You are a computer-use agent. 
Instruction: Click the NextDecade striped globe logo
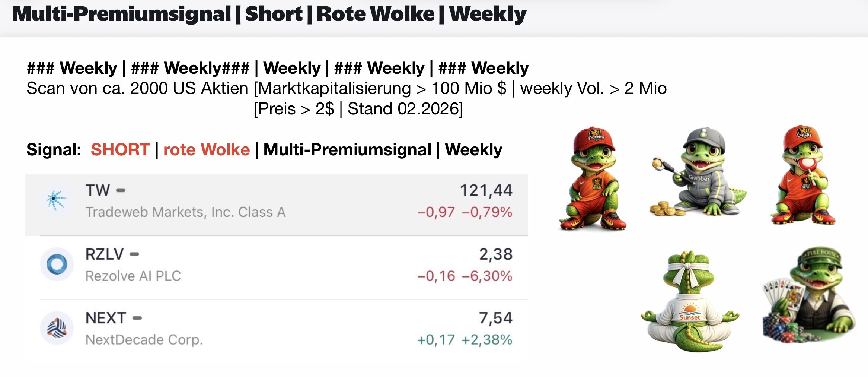coord(57,328)
